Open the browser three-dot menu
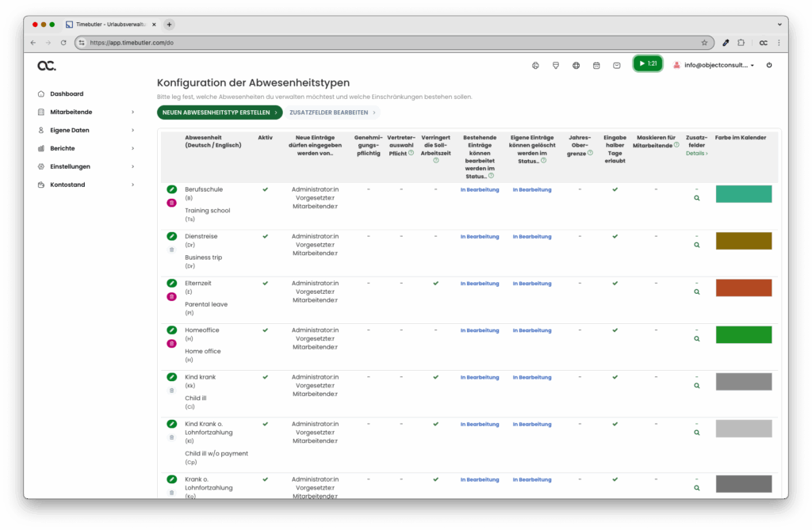The image size is (812, 530). tap(779, 43)
